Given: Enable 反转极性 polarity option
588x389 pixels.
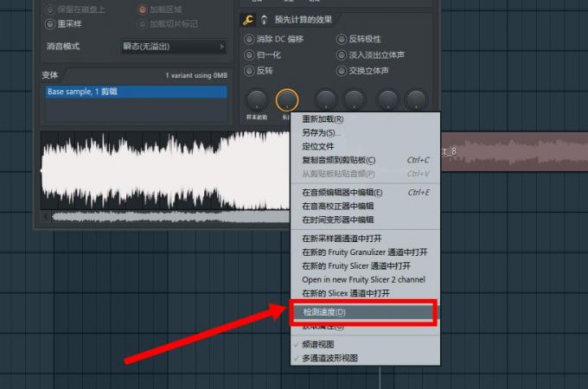Looking at the screenshot, I should (x=342, y=39).
